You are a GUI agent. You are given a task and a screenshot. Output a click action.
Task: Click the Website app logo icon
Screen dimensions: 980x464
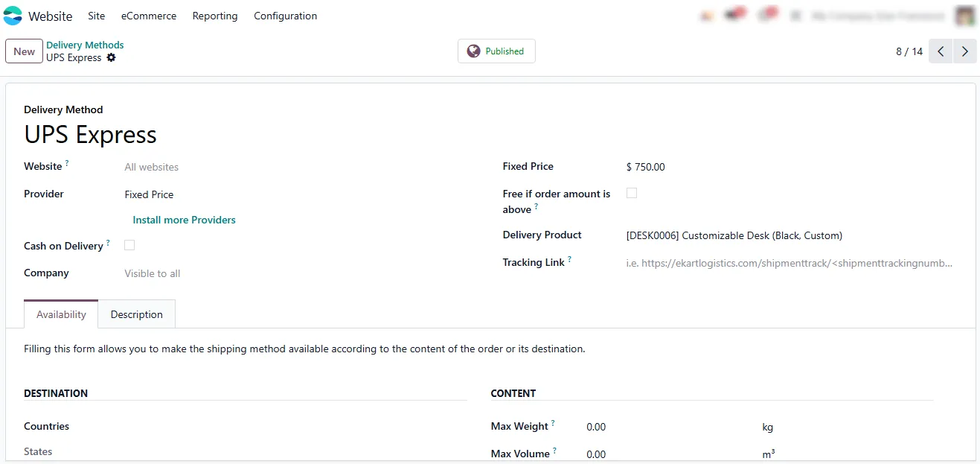13,16
